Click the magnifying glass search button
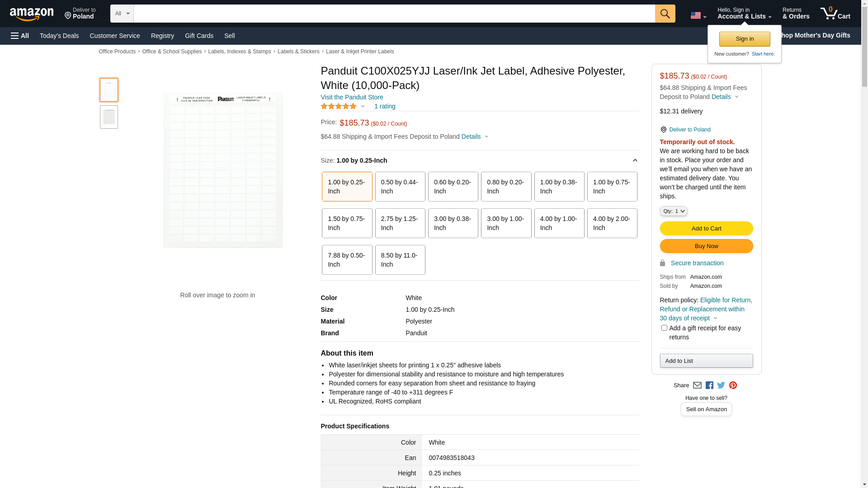The image size is (868, 488). coord(665,14)
